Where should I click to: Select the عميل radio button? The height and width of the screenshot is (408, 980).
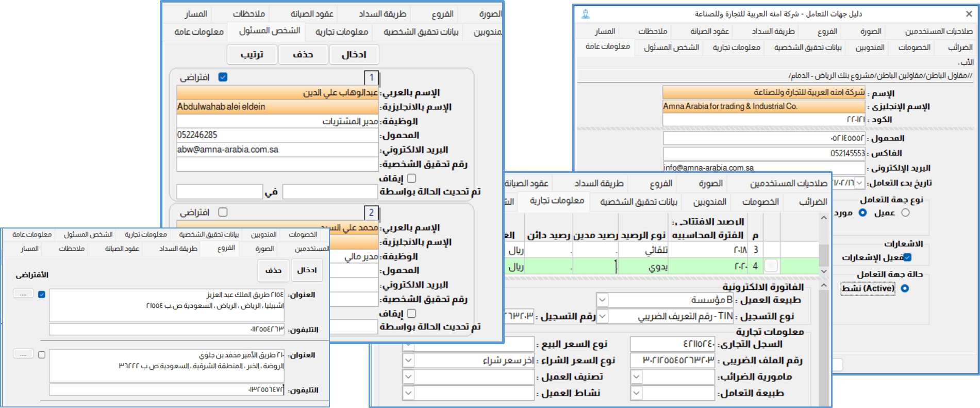[906, 213]
